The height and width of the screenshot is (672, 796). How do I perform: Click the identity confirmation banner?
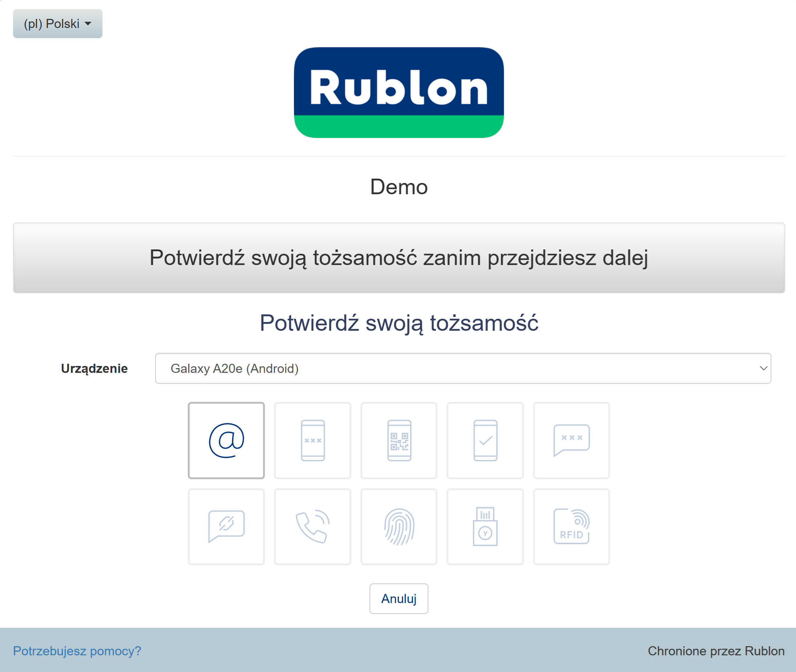click(399, 258)
